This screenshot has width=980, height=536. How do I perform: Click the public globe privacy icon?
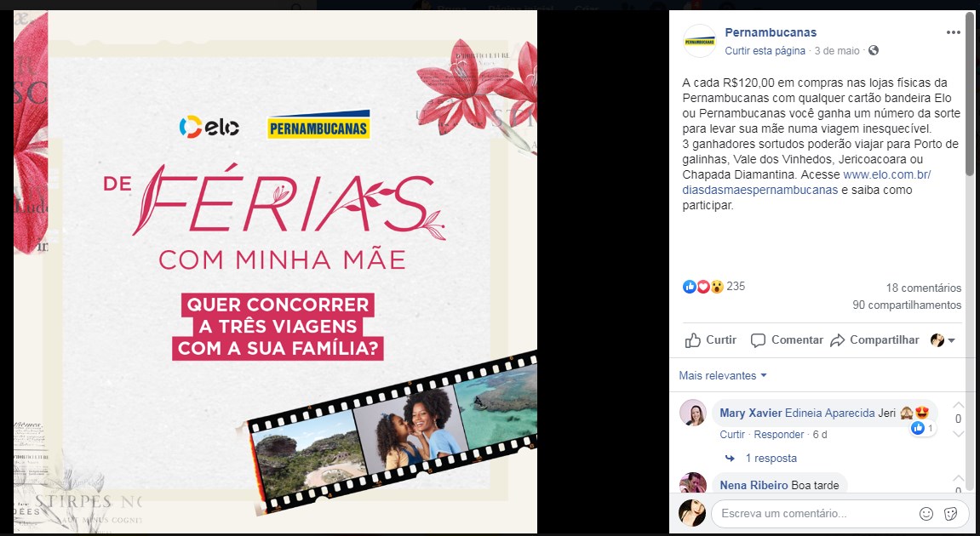pyautogui.click(x=874, y=50)
